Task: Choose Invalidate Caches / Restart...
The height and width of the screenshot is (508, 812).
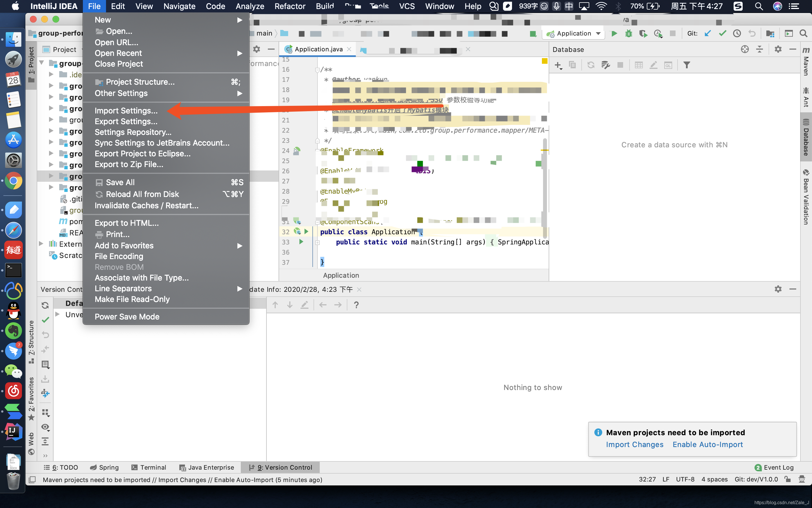Action: [166, 206]
